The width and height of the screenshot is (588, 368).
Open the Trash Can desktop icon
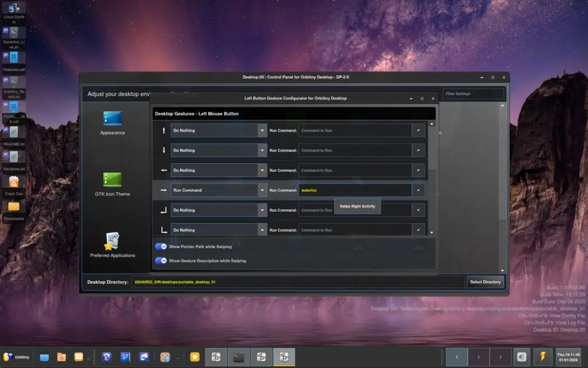click(x=14, y=182)
